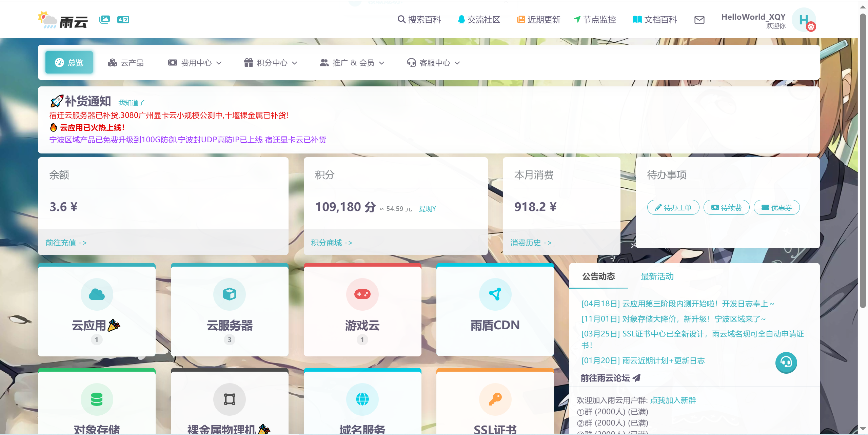868x435 pixels.
Task: Open the mail envelope icon
Action: click(x=699, y=20)
